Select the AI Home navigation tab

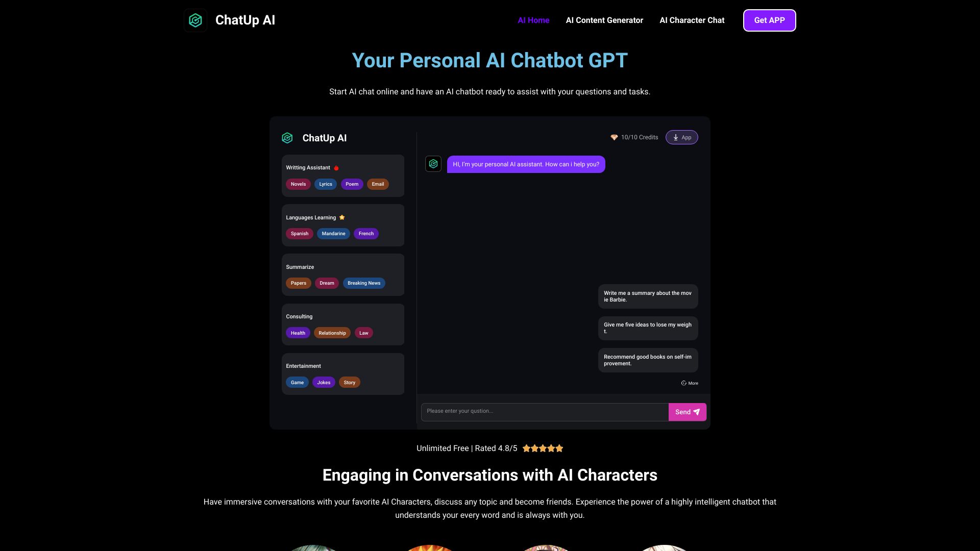point(533,20)
